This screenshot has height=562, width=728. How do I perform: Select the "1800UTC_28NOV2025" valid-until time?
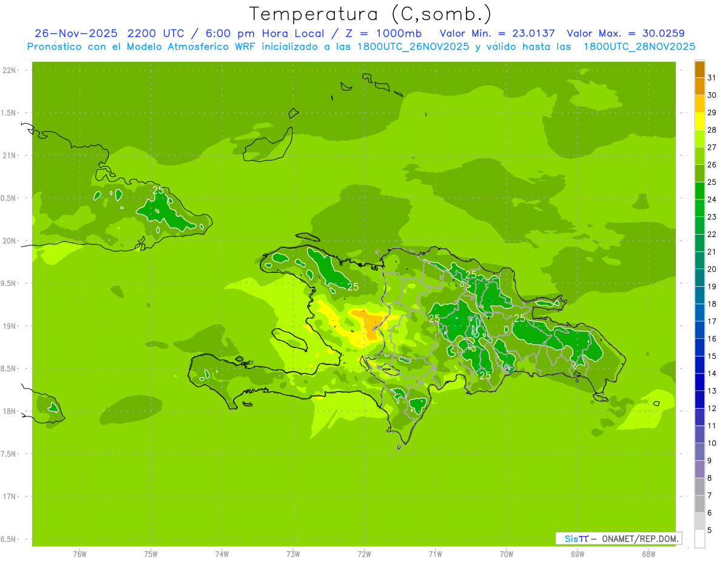(x=639, y=47)
